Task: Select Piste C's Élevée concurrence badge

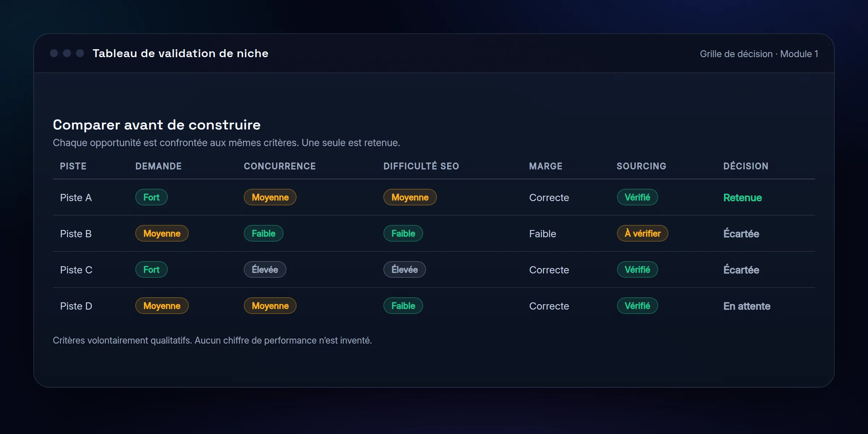Action: pos(265,269)
